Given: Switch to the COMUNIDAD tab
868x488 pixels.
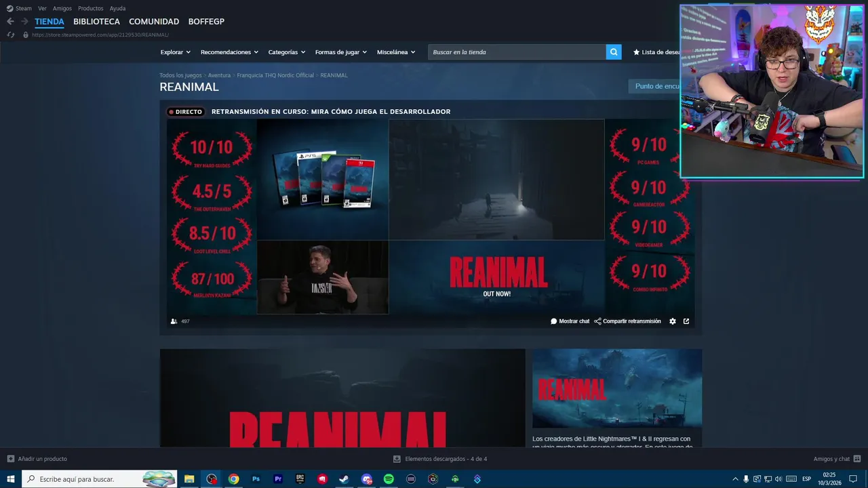Looking at the screenshot, I should (x=154, y=22).
